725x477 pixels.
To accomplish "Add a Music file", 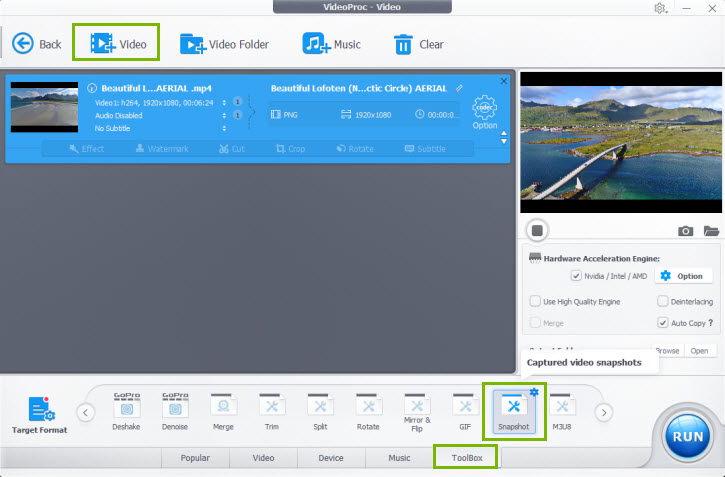I will 331,44.
